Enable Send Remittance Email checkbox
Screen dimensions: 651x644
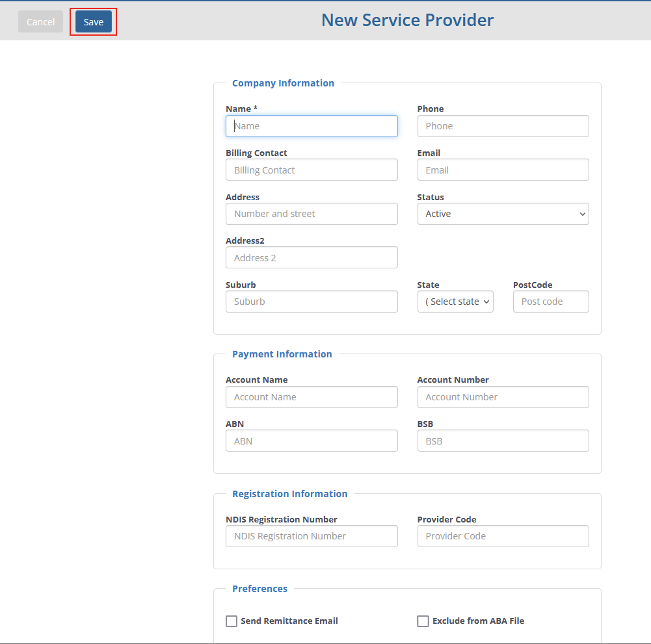click(x=232, y=621)
